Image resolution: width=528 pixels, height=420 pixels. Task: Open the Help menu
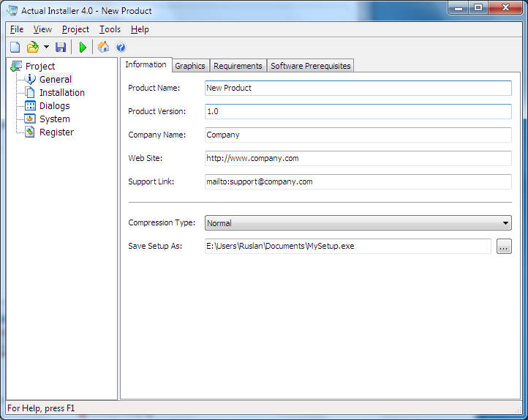point(140,29)
